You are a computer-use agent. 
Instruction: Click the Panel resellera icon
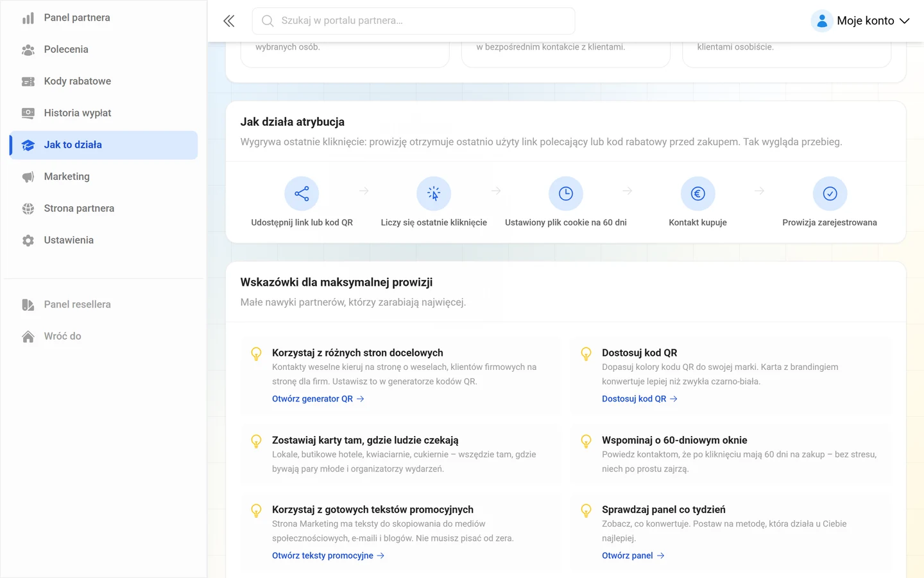[28, 304]
